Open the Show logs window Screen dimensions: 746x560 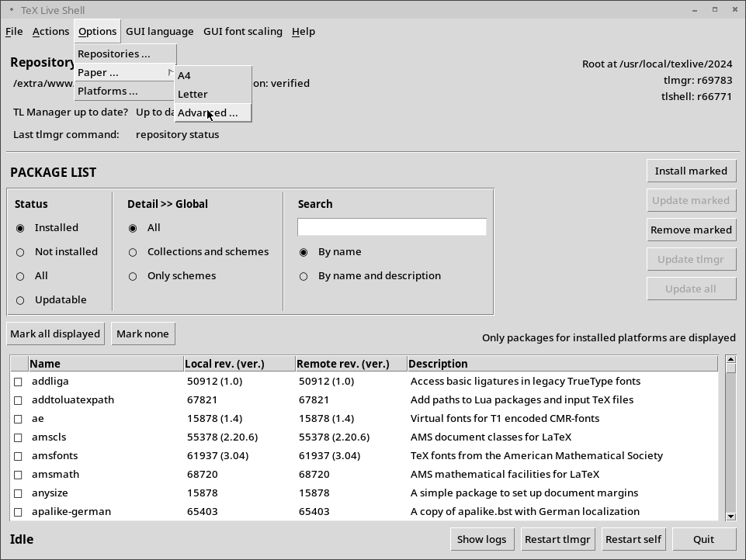[481, 539]
